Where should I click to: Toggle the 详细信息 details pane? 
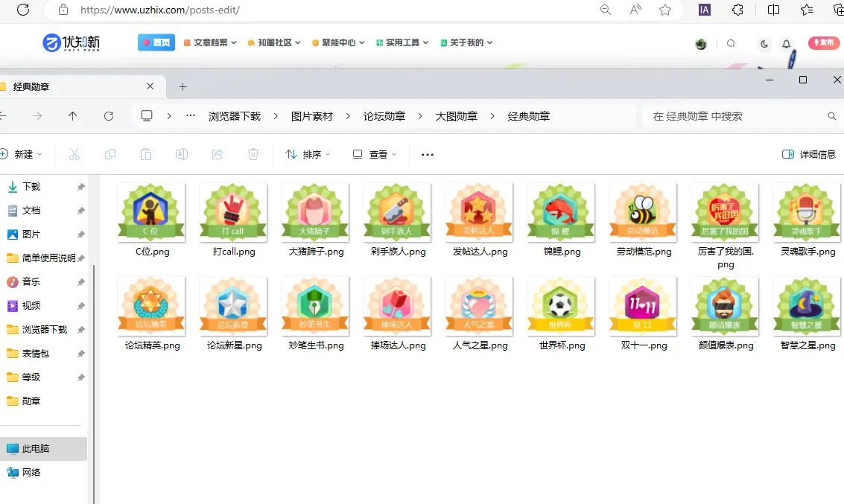tap(808, 154)
